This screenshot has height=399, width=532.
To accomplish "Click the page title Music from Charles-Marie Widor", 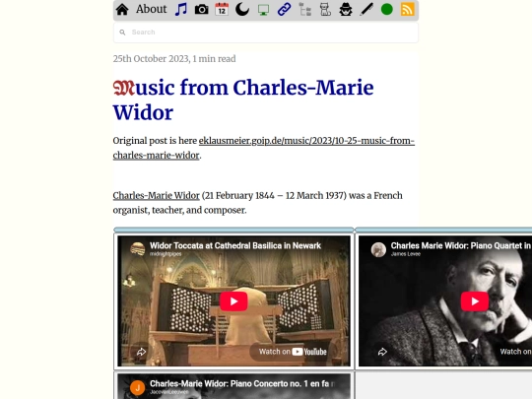I will tap(243, 100).
